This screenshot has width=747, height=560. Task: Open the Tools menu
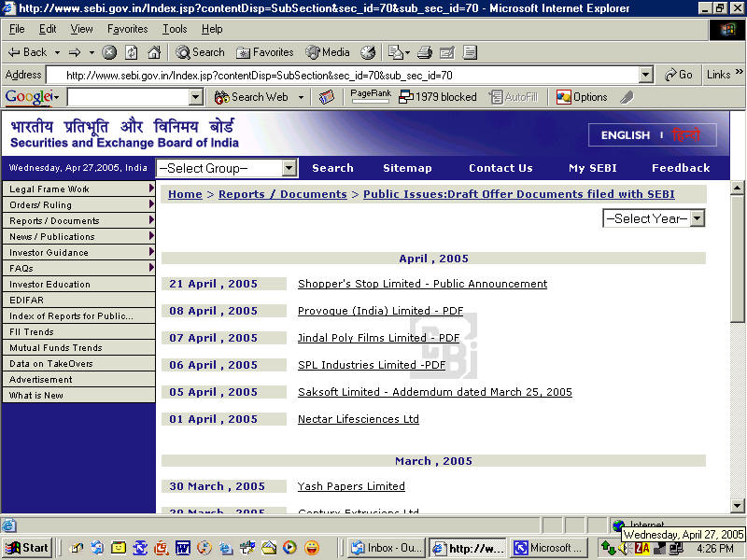coord(175,29)
